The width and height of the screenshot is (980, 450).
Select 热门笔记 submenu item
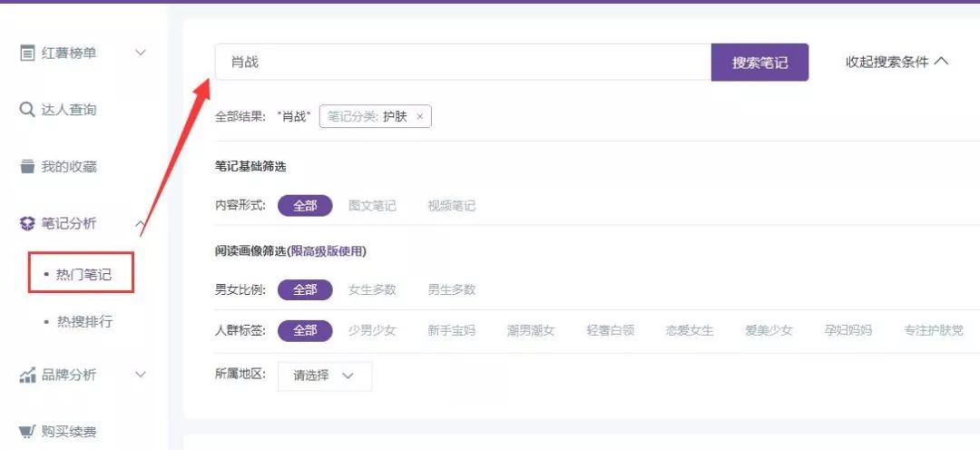[x=83, y=274]
